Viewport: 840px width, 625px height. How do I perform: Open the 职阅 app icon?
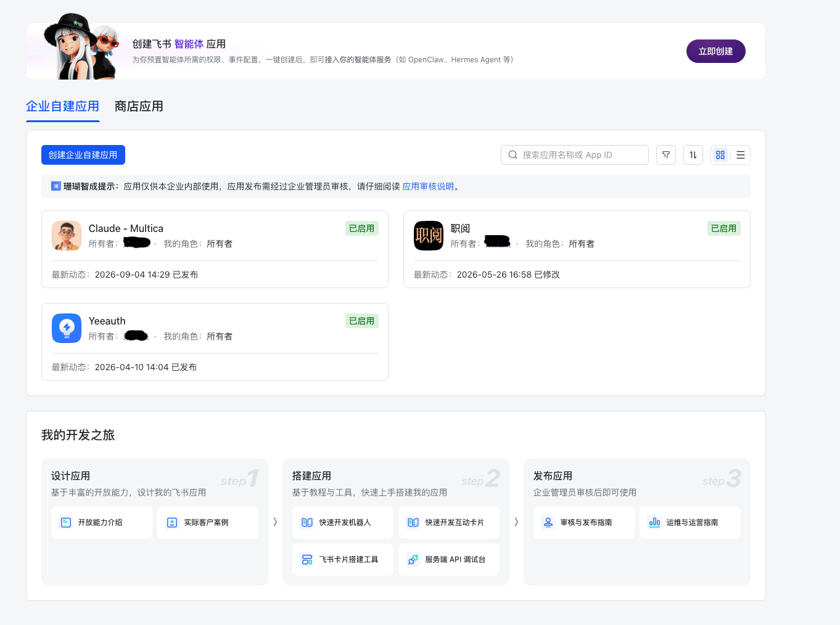pos(429,236)
